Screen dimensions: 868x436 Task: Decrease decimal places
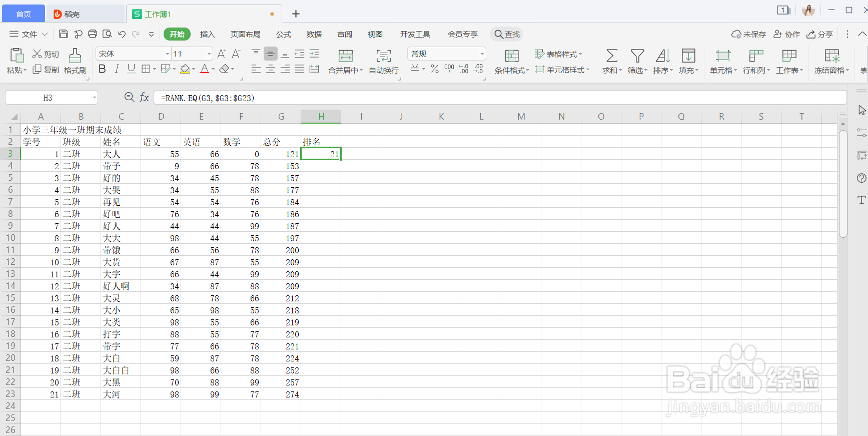(x=479, y=69)
